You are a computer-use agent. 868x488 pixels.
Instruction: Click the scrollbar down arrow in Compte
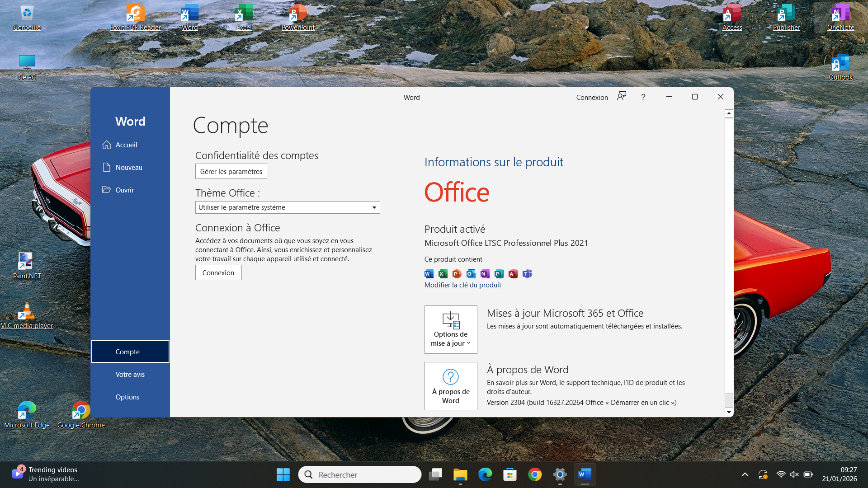pos(729,412)
